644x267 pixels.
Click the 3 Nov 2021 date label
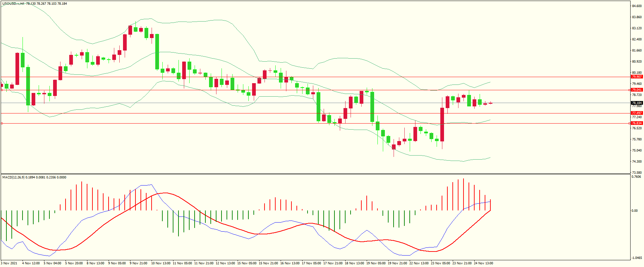pos(9,263)
